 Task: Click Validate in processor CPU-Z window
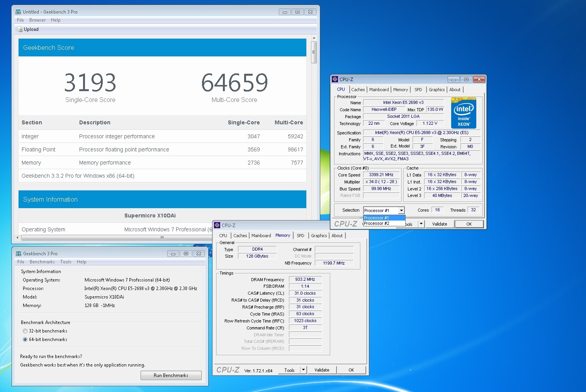[x=440, y=224]
